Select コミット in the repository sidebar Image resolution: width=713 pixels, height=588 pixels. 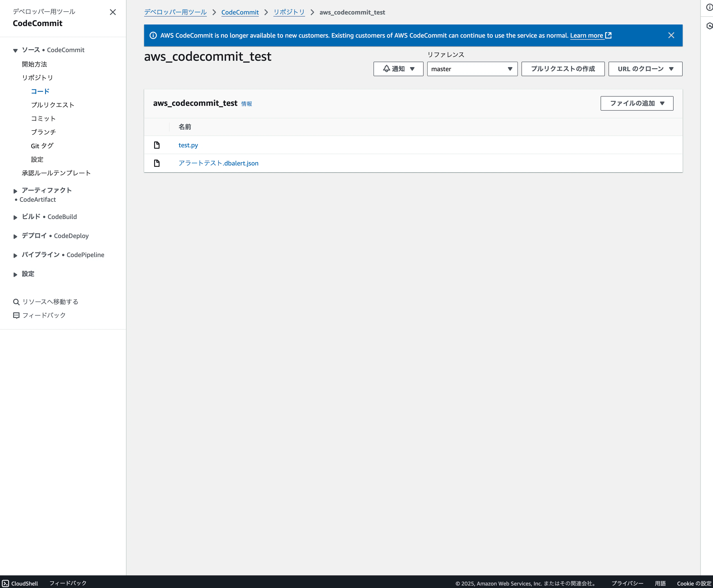pyautogui.click(x=43, y=119)
